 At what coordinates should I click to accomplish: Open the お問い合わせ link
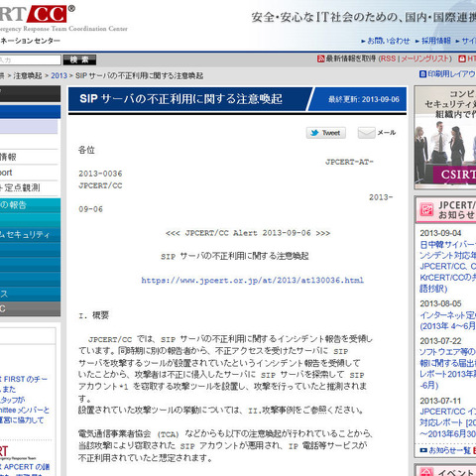tap(389, 41)
